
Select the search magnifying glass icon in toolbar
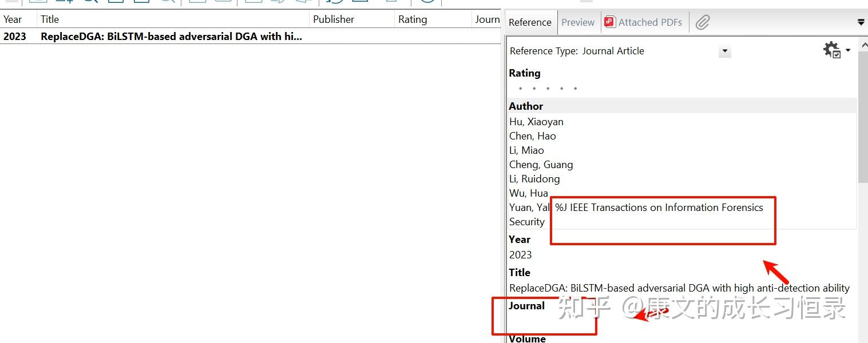pos(92,2)
